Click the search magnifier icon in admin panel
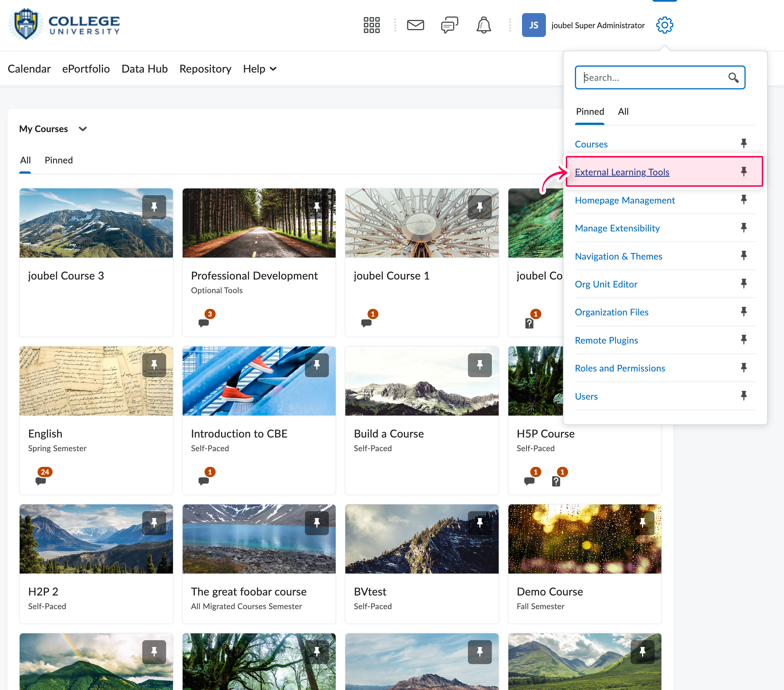The height and width of the screenshot is (690, 784). 733,78
